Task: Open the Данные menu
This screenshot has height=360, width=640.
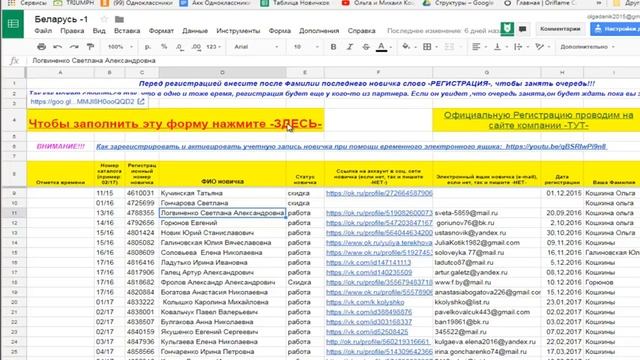Action: point(195,31)
